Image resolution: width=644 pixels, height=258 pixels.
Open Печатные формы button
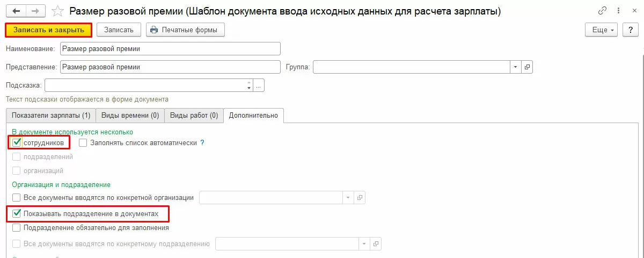(185, 30)
